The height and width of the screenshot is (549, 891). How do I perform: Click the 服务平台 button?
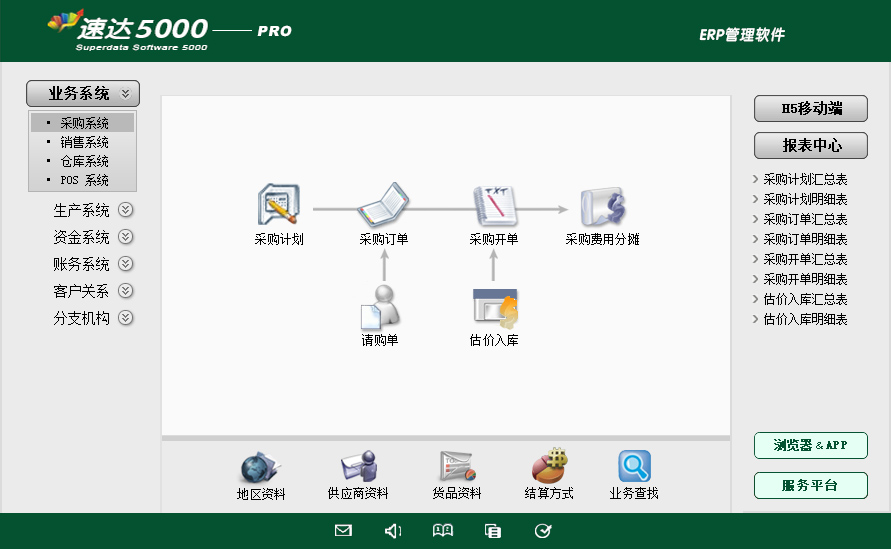(811, 485)
